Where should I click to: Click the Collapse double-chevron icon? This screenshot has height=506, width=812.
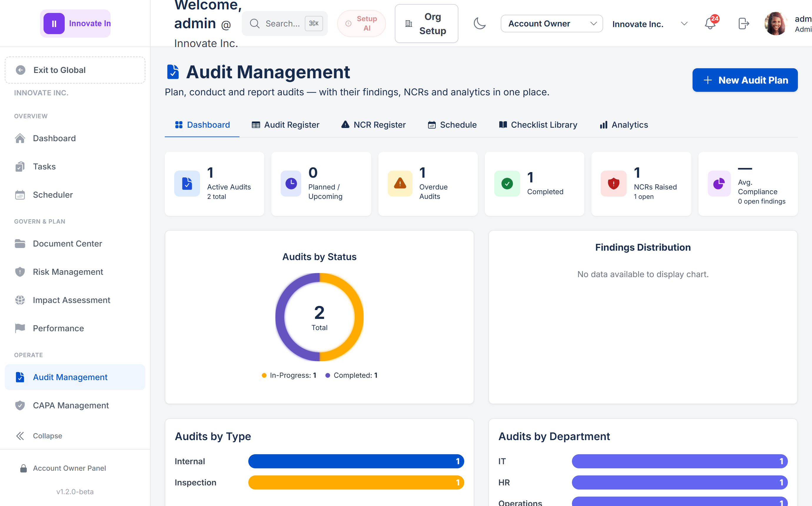click(20, 436)
